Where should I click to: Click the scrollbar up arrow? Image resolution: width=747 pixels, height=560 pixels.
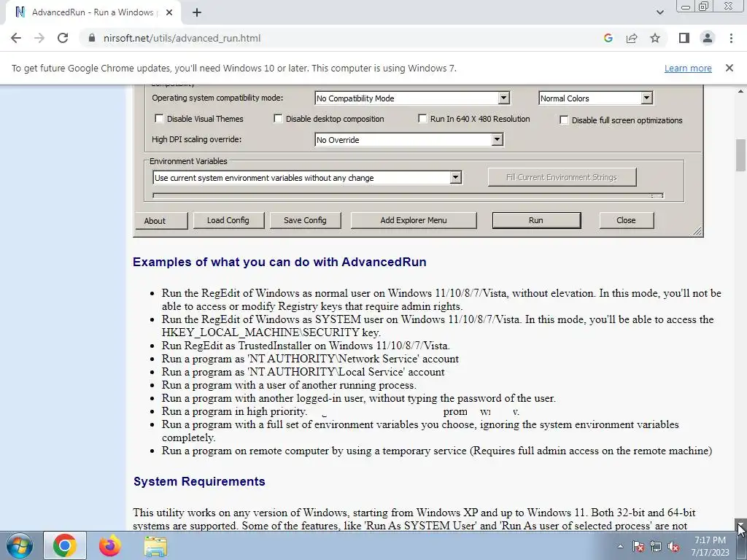[740, 91]
